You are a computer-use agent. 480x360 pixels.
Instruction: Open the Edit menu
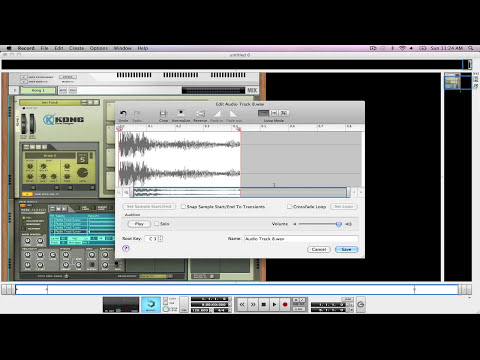(59, 48)
